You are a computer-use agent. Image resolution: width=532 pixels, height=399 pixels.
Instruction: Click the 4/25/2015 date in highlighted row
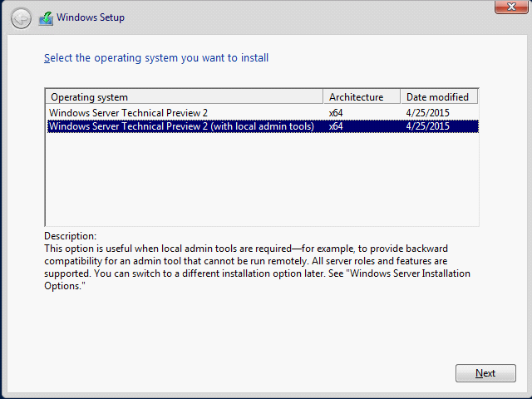coord(427,126)
